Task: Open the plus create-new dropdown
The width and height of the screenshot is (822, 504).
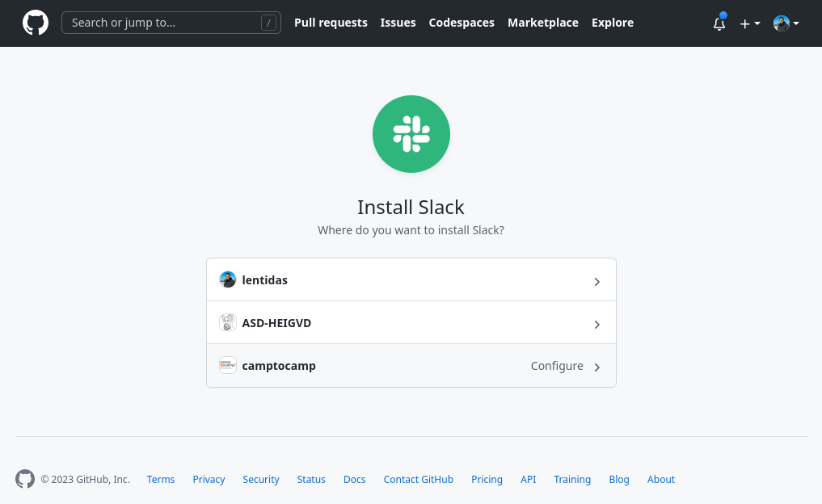Action: [749, 23]
